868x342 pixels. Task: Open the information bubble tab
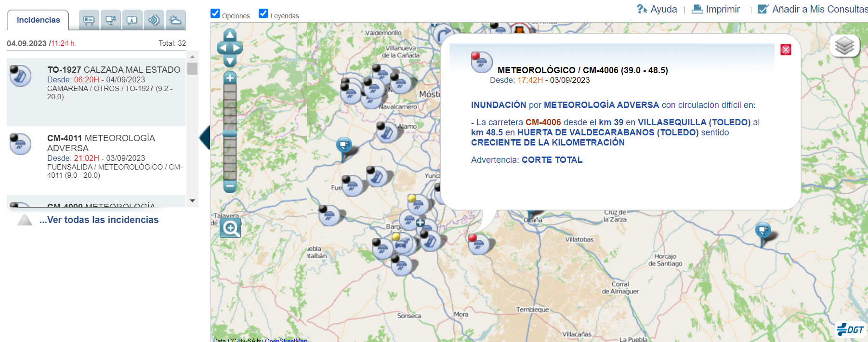(132, 20)
